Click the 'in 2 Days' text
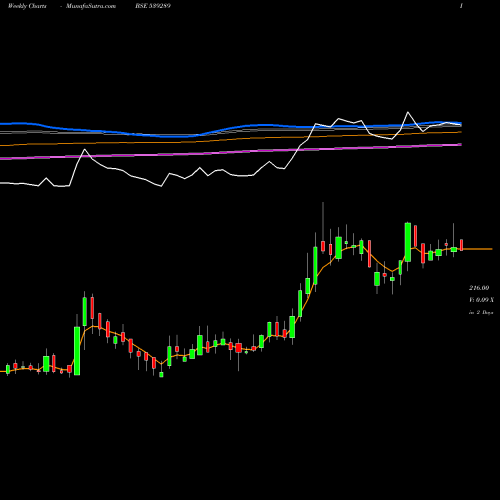500x500 pixels. tap(481, 312)
